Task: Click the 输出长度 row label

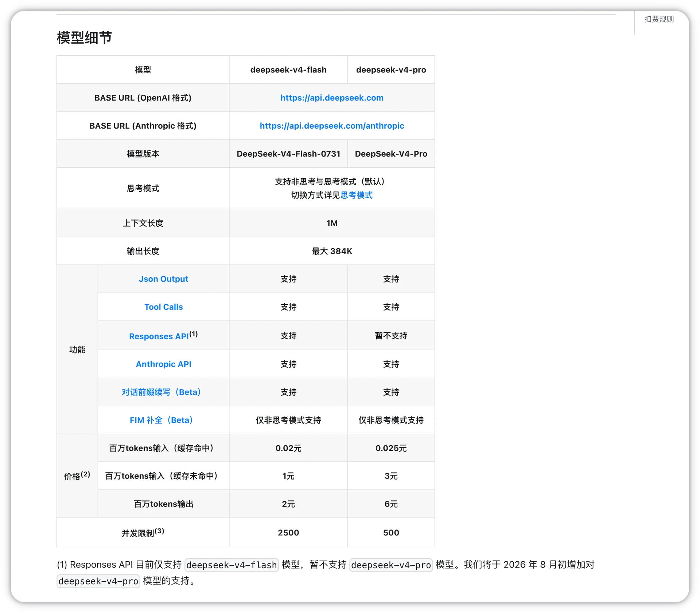Action: (x=143, y=251)
